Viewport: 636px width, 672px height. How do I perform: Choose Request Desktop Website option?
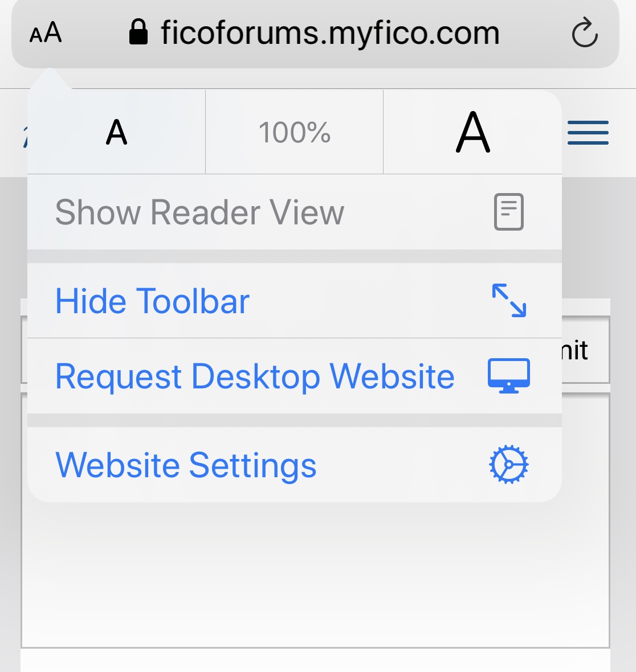pos(295,376)
